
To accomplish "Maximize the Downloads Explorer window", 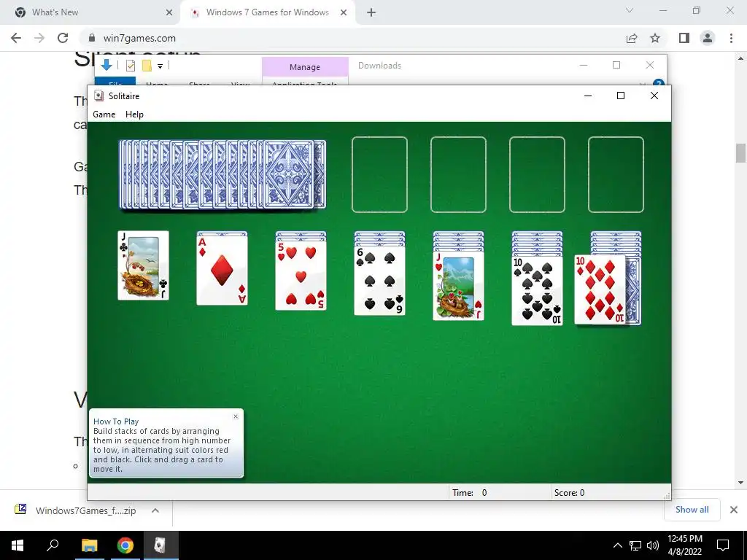I will (616, 65).
